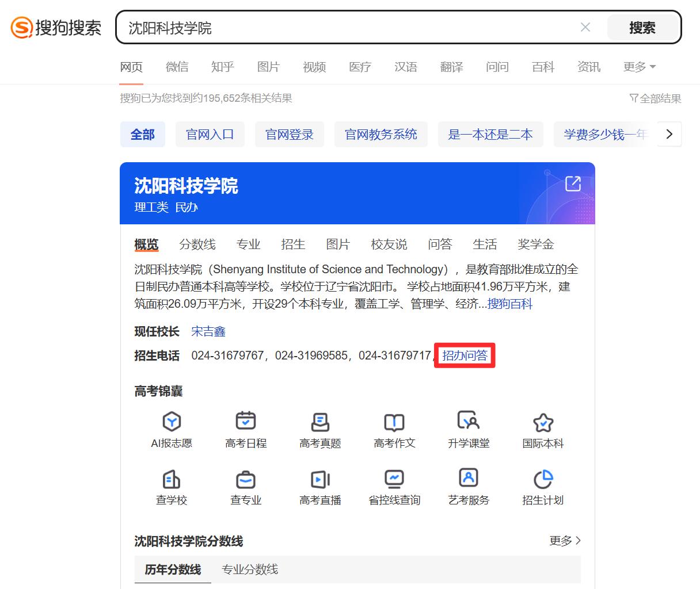Switch to the 翻译 search tab
This screenshot has height=589, width=700.
pos(452,67)
